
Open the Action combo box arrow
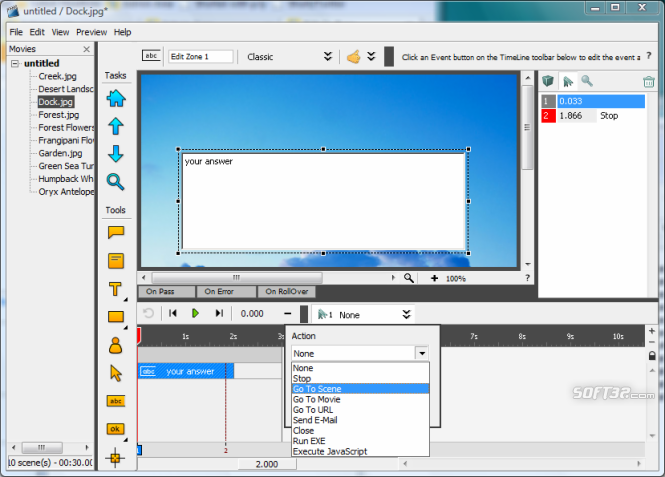coord(422,353)
